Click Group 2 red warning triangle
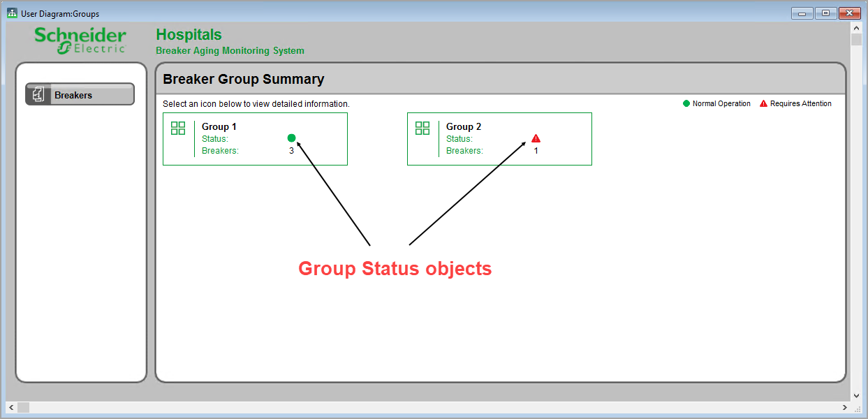This screenshot has height=419, width=868. [536, 138]
